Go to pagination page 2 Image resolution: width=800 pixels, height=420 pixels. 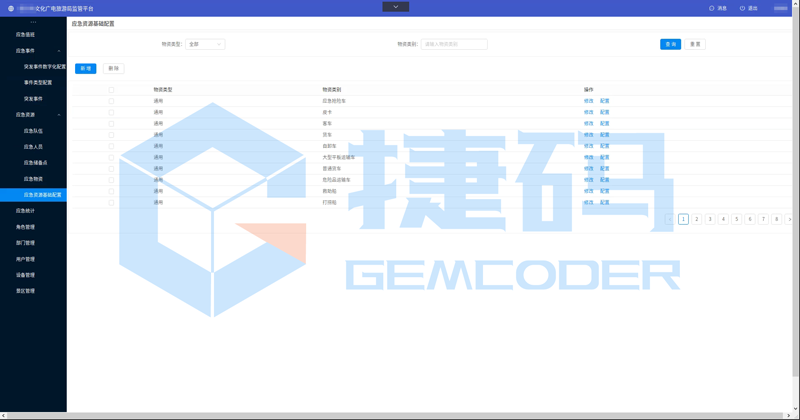click(696, 219)
